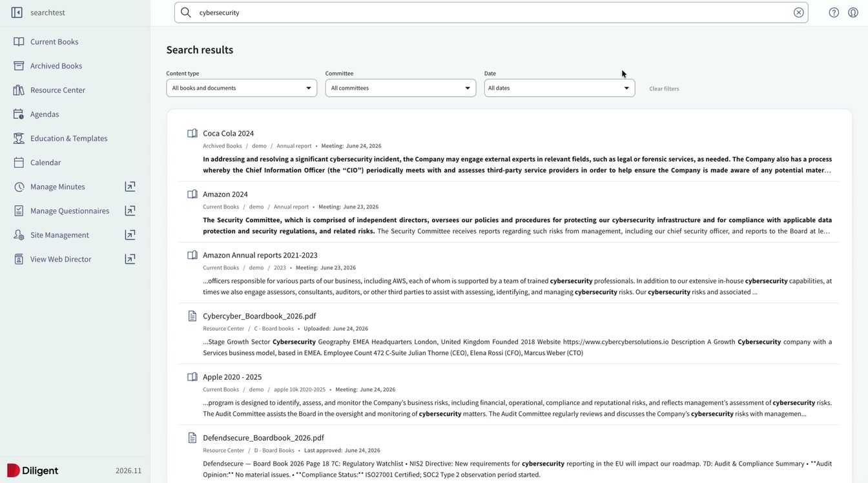Open Cybercyber_Boardbook_2026.pdf result

pos(259,316)
